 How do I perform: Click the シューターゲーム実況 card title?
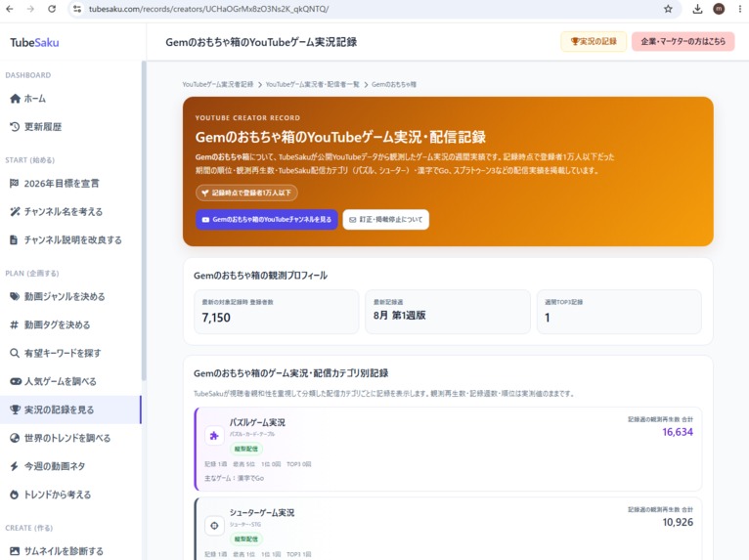(262, 513)
